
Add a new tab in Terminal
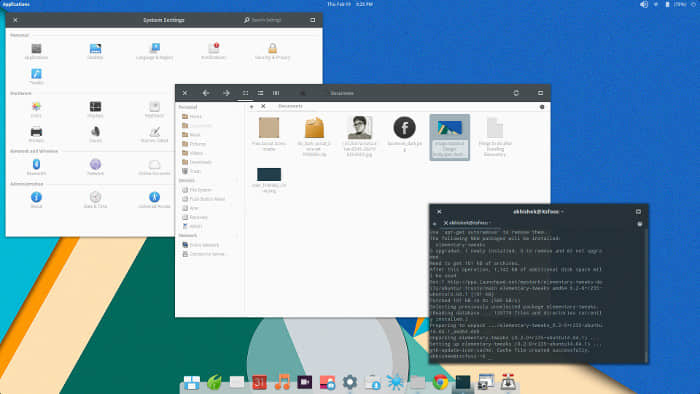(x=434, y=223)
